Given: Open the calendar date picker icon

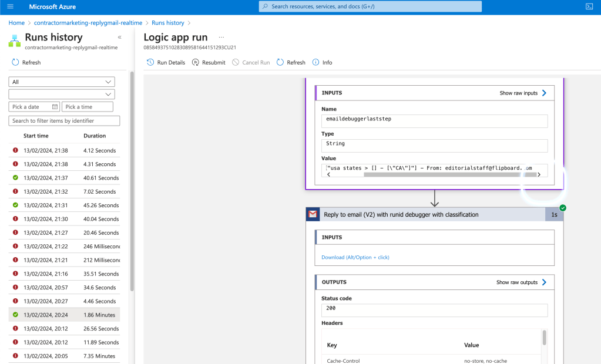Looking at the screenshot, I should 55,107.
